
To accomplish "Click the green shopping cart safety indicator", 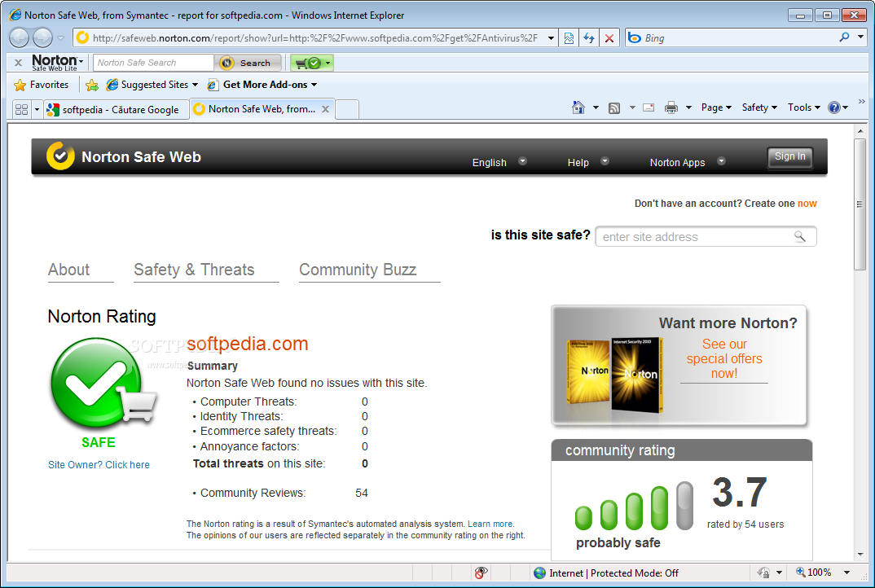I will 311,63.
